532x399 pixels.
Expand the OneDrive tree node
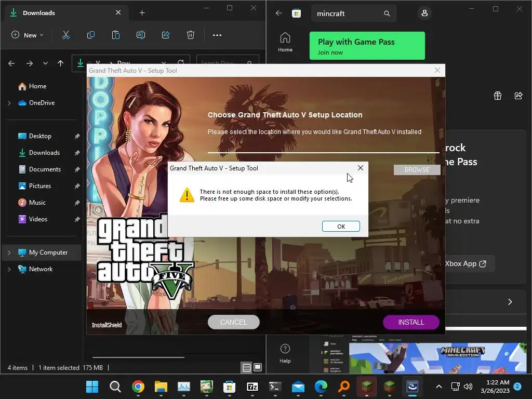pos(9,103)
